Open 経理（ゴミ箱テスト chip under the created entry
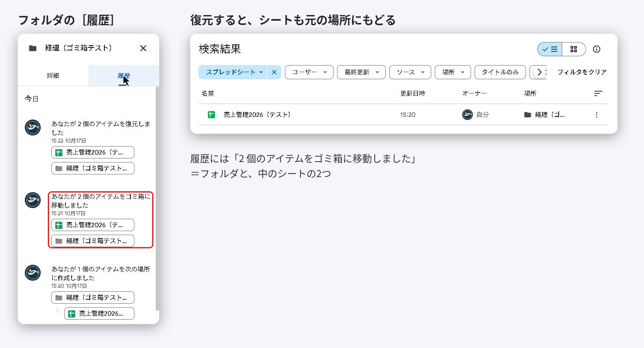This screenshot has height=348, width=644. (x=93, y=298)
